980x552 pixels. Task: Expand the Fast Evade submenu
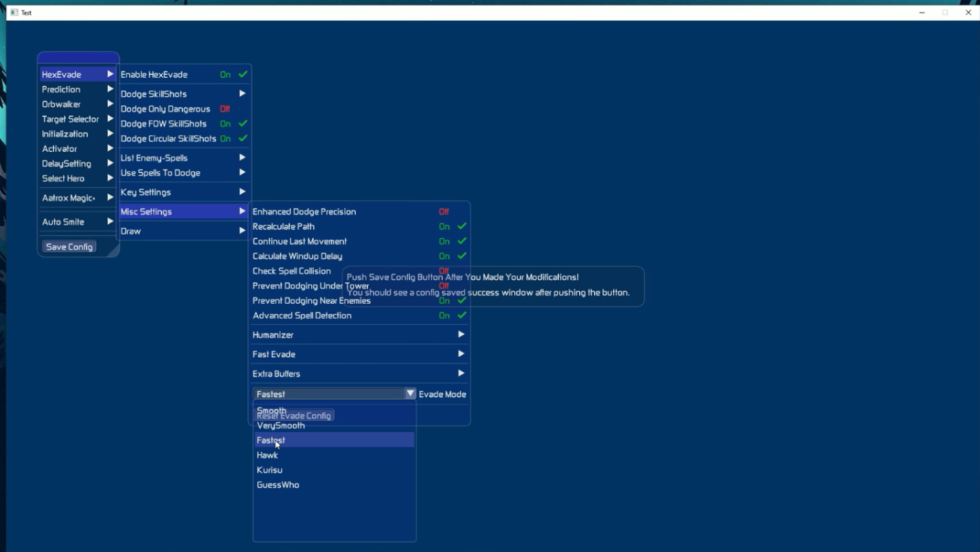click(461, 354)
